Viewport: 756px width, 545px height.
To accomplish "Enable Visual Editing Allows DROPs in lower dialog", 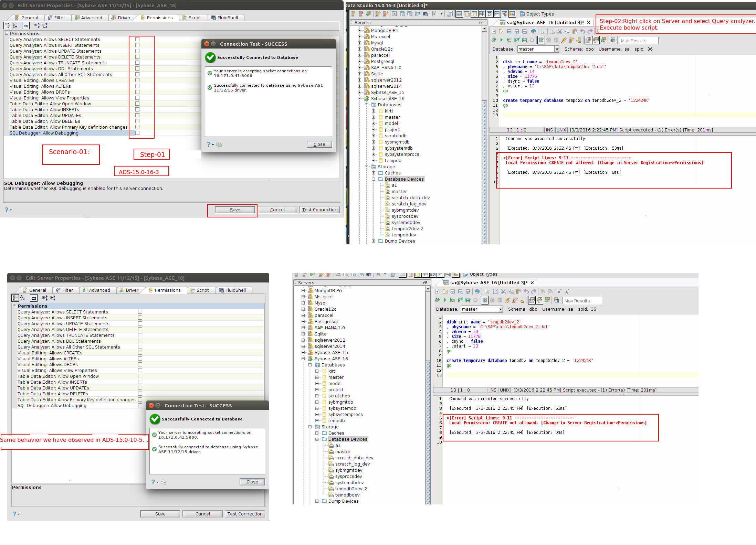I will point(140,364).
